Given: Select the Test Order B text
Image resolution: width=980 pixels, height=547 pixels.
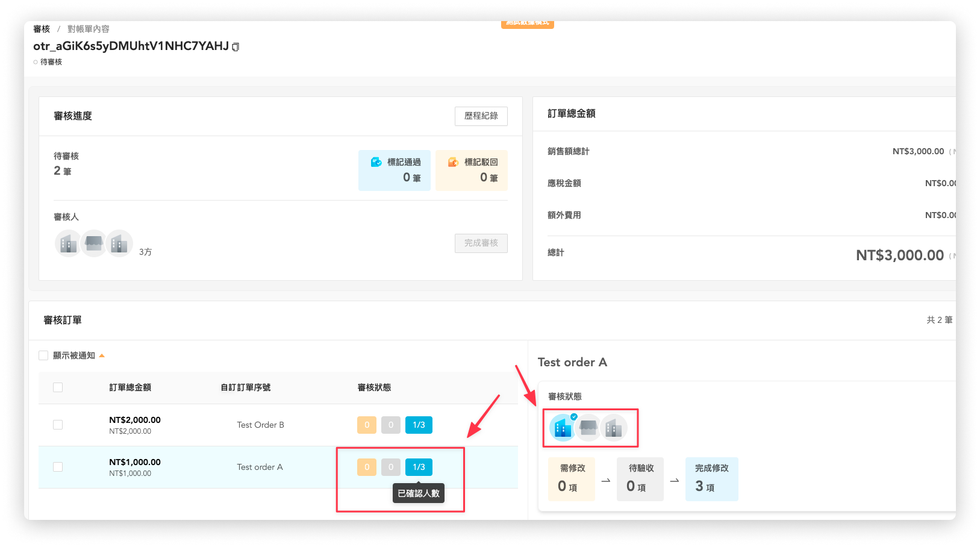Looking at the screenshot, I should 260,425.
